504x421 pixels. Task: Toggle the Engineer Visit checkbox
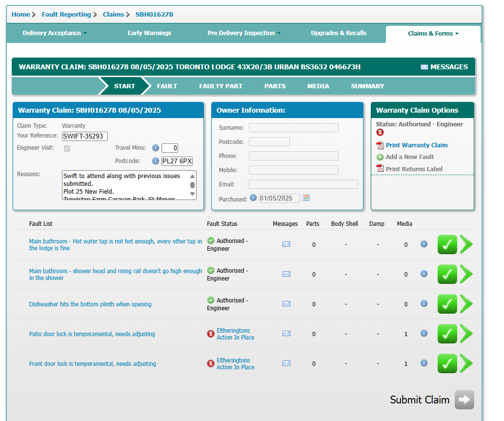[67, 148]
